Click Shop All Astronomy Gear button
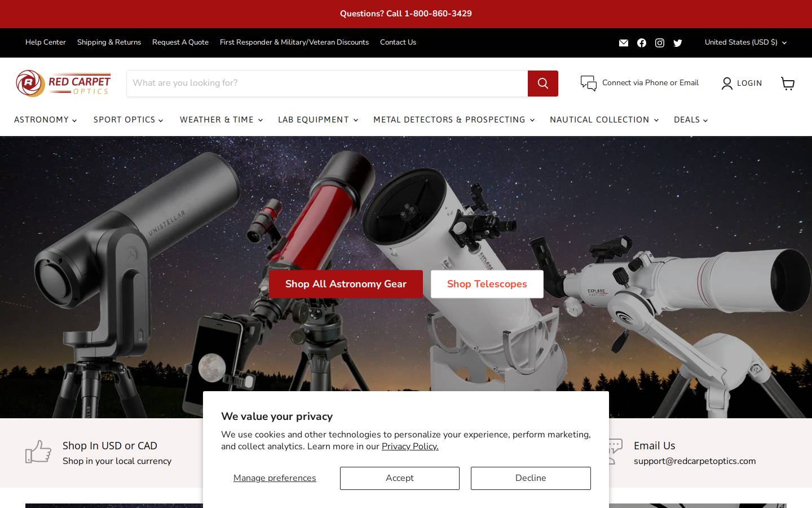Image resolution: width=812 pixels, height=508 pixels. [x=346, y=284]
